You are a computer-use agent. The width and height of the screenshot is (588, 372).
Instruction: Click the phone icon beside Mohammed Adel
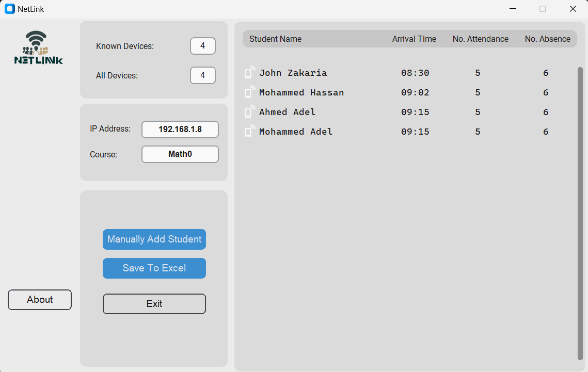coord(249,132)
